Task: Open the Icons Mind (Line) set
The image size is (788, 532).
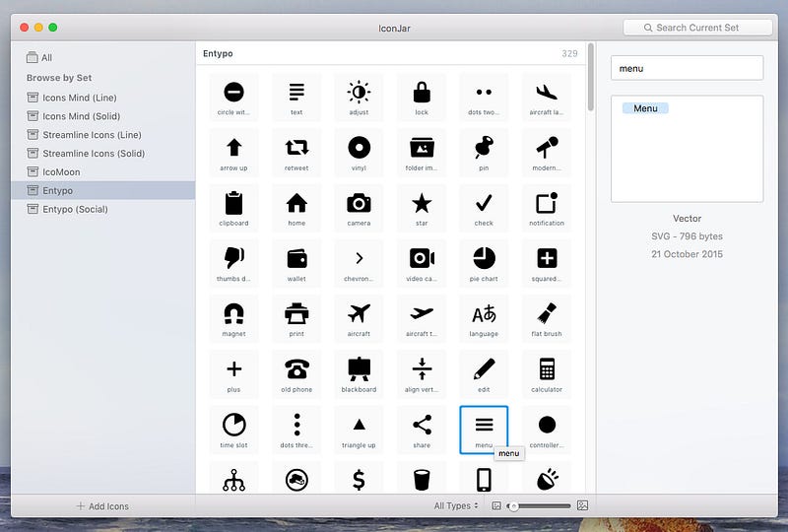Action: [x=103, y=98]
